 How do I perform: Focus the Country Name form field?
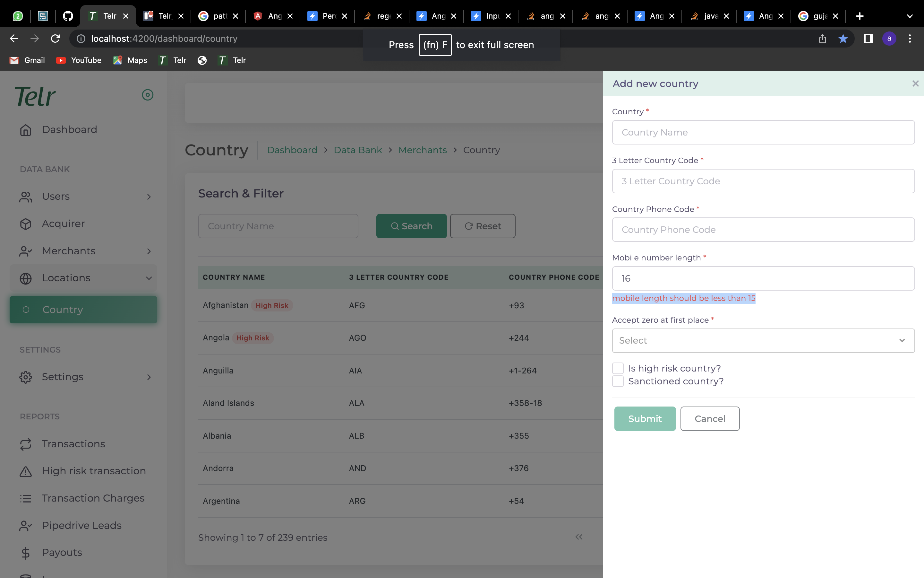[x=763, y=132]
